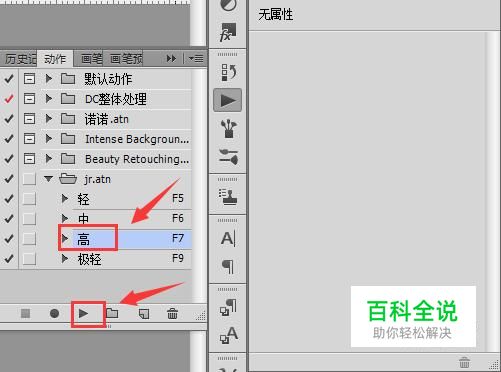Click the Stop playing/recording square button
501x372 pixels.
(x=25, y=313)
